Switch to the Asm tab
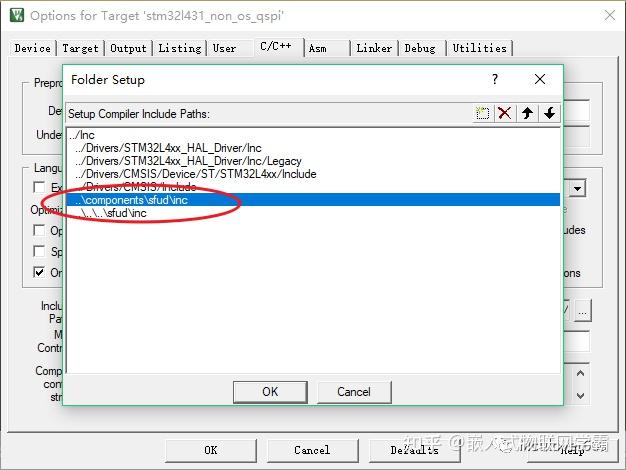 coord(318,48)
